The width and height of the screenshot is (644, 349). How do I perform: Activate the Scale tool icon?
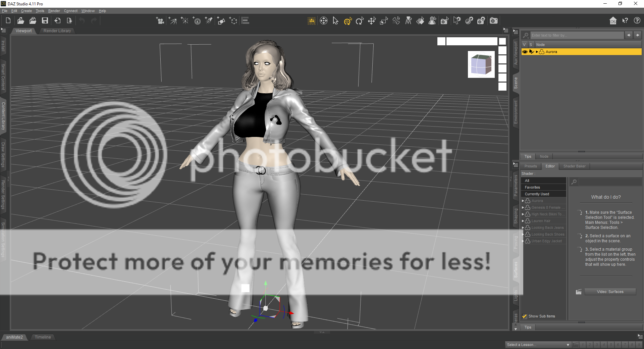pos(384,21)
